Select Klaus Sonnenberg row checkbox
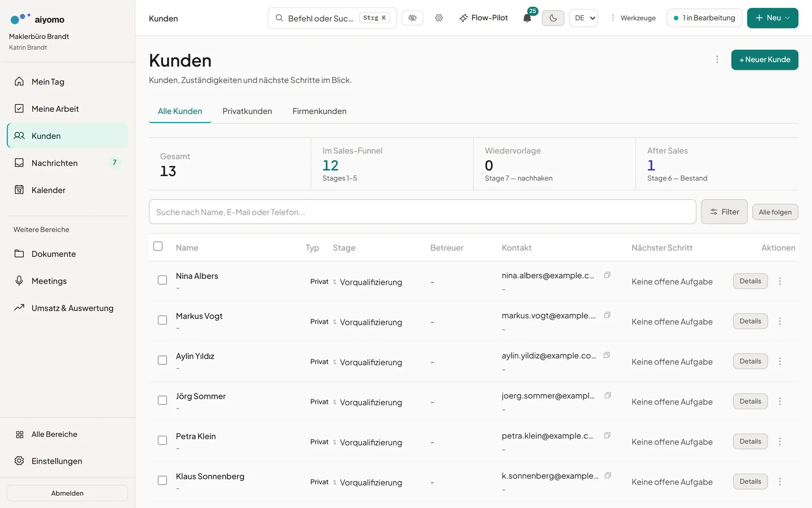This screenshot has width=812, height=508. pos(162,480)
